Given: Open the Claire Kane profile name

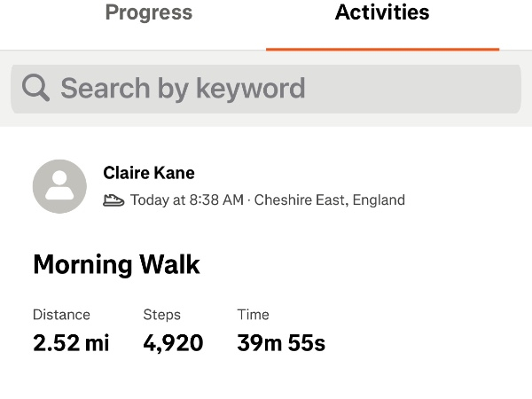Looking at the screenshot, I should (149, 173).
